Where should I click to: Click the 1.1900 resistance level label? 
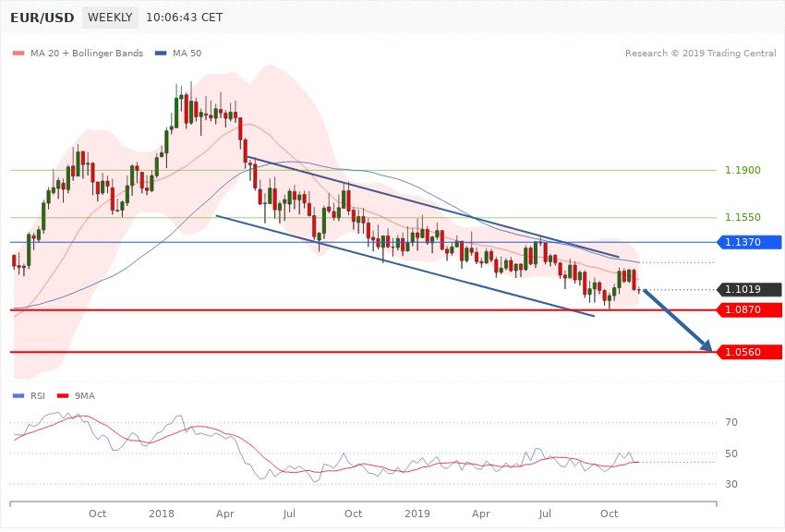click(x=743, y=171)
